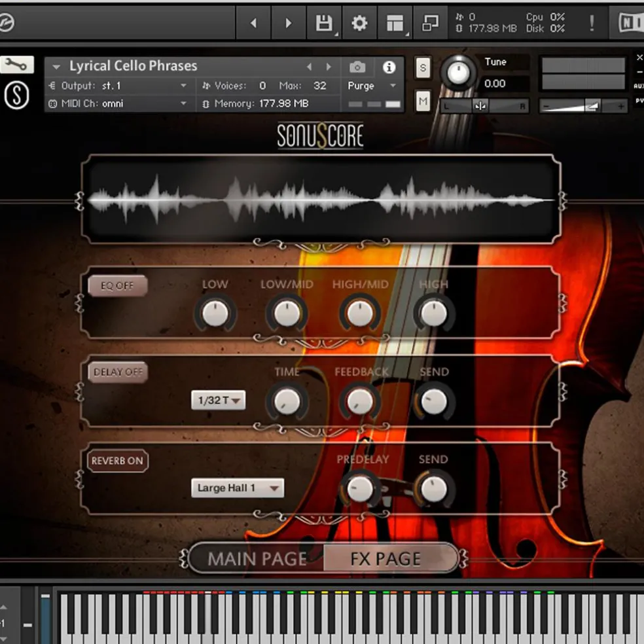Toggle the AUX sends display

639,86
